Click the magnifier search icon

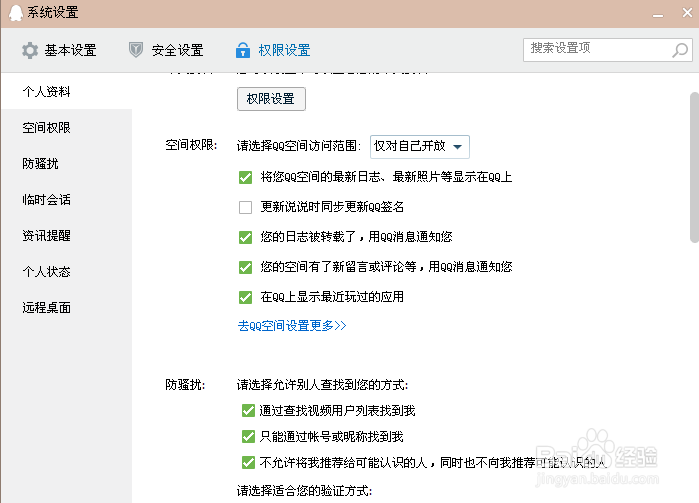pyautogui.click(x=680, y=50)
